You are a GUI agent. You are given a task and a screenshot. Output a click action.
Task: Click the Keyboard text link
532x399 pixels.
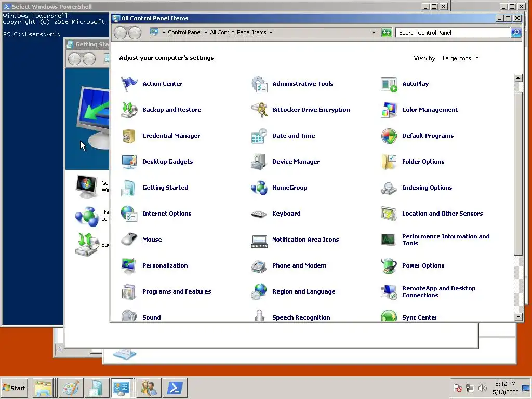point(286,214)
